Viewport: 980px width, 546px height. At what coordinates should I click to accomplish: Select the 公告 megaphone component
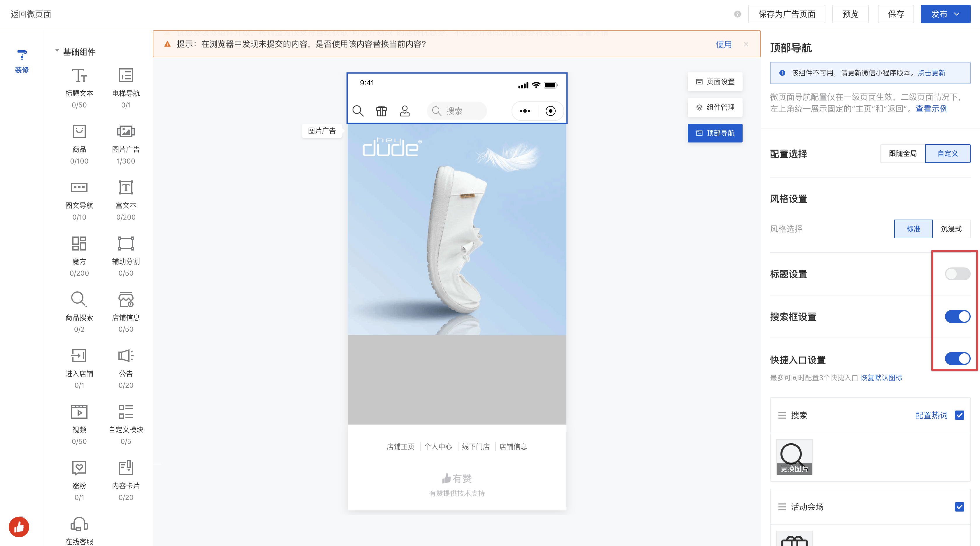125,356
